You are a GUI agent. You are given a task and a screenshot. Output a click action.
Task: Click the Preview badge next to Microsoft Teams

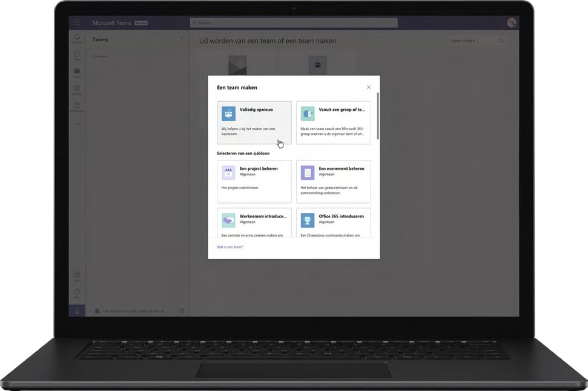pos(141,23)
